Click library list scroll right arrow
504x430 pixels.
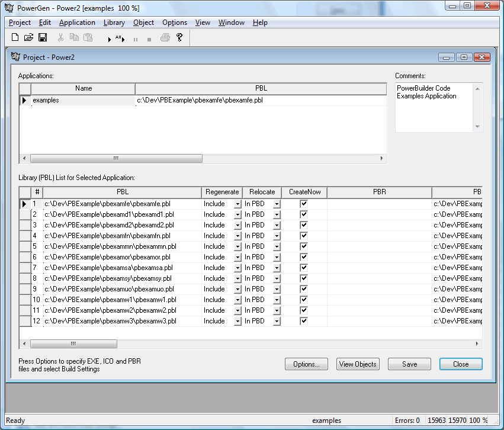click(x=477, y=344)
